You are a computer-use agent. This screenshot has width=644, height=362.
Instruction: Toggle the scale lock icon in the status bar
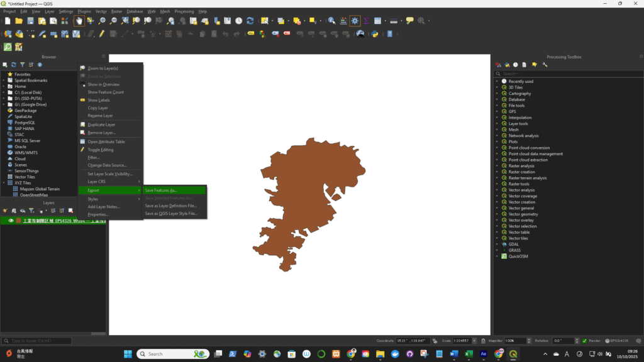point(482,341)
